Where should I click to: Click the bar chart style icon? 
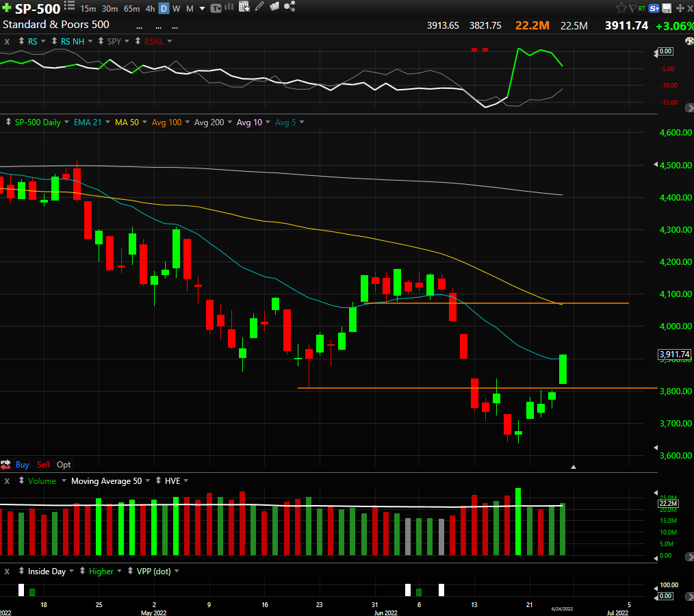[x=229, y=7]
